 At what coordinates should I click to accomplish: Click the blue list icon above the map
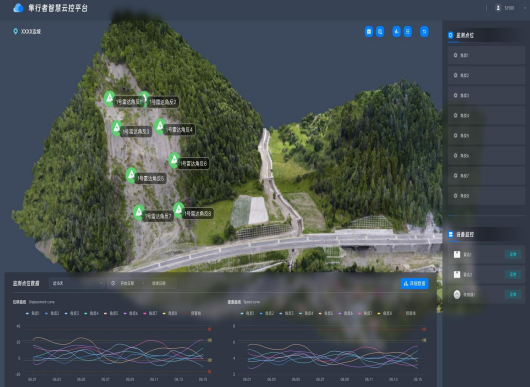pos(408,32)
